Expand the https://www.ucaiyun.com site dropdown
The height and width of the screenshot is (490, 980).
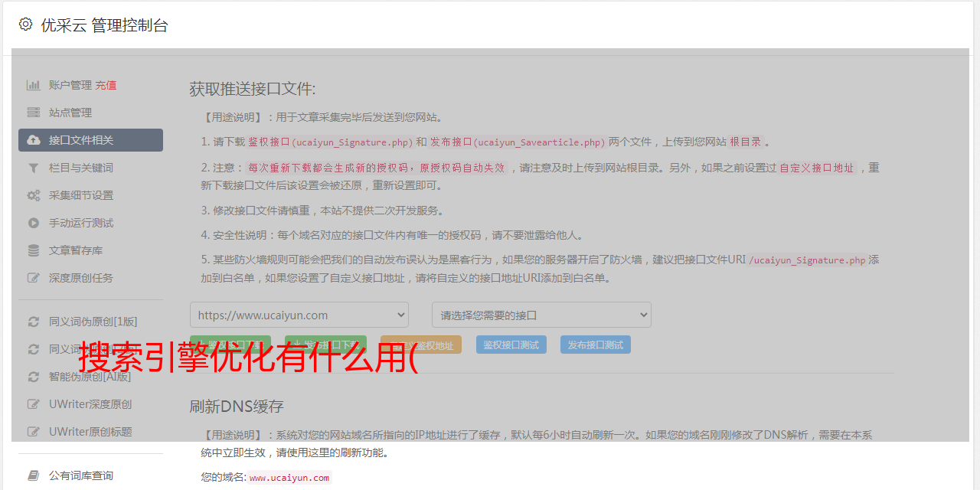[x=299, y=315]
